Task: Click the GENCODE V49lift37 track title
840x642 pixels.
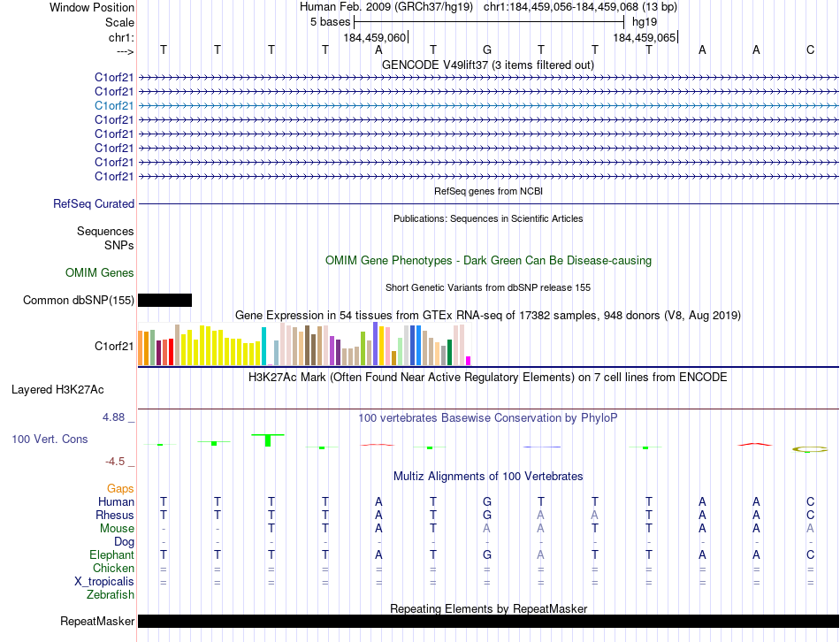Action: pos(487,65)
